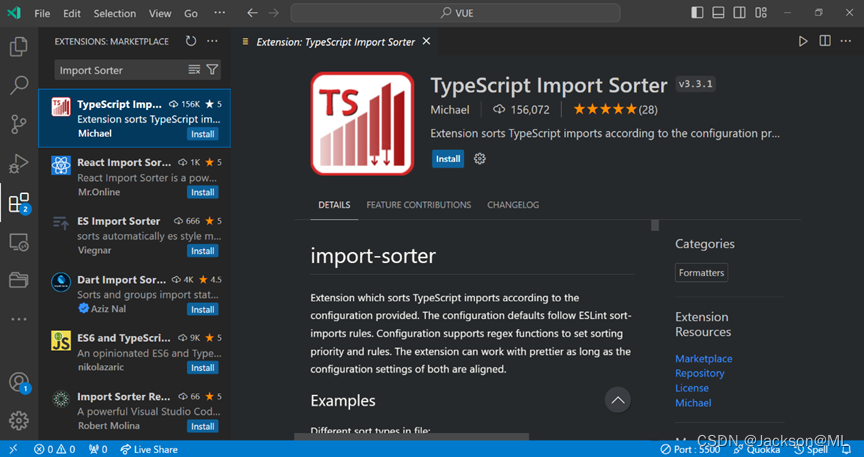
Task: Install React Import Sorter extension
Action: click(203, 192)
